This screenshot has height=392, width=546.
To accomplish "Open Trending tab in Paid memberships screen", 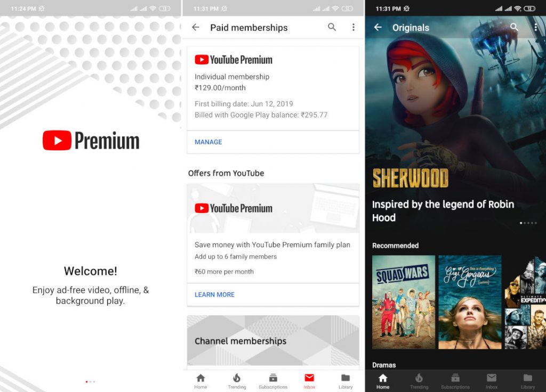I will (x=237, y=381).
